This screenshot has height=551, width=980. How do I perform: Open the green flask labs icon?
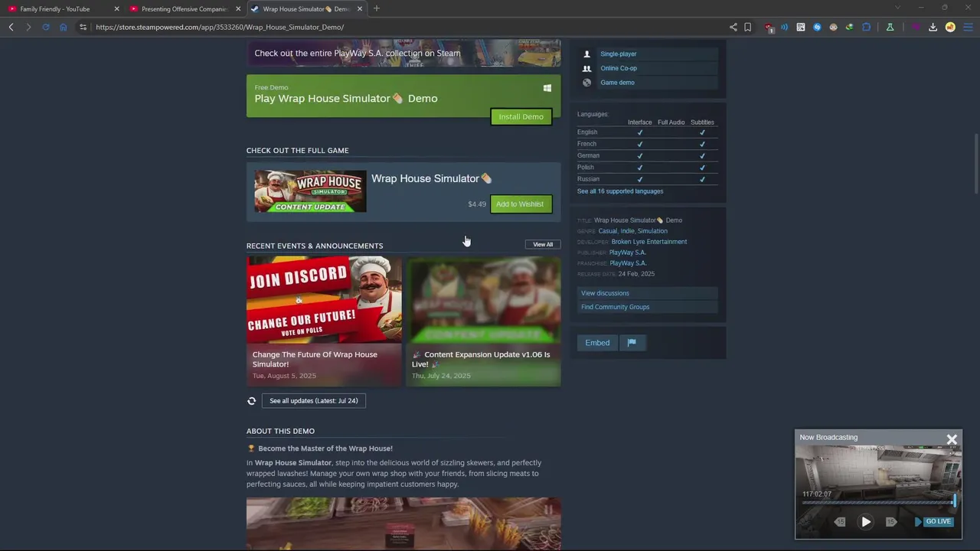coord(890,27)
